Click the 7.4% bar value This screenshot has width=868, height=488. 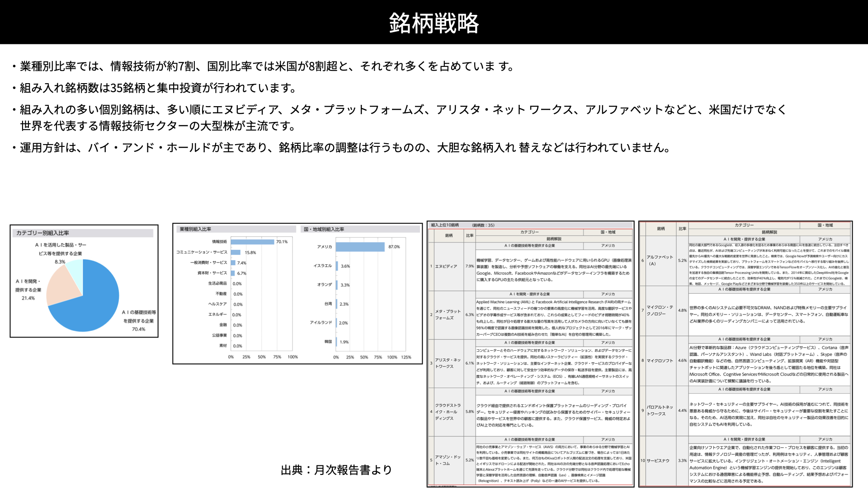pos(241,263)
